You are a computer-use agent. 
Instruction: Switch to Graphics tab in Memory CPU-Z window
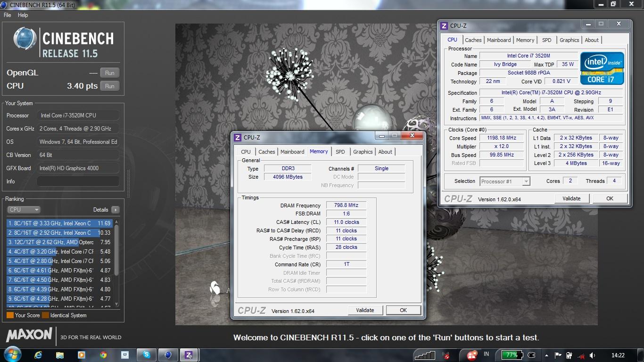[363, 152]
